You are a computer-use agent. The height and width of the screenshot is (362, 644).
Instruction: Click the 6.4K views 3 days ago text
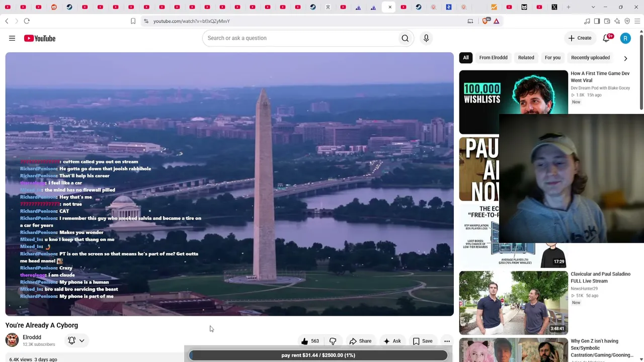click(33, 359)
